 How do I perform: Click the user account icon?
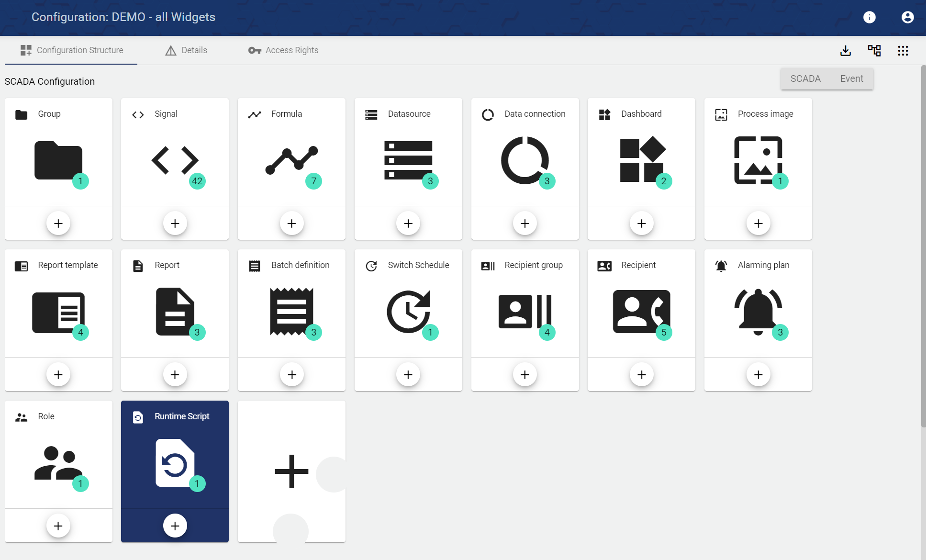(907, 17)
